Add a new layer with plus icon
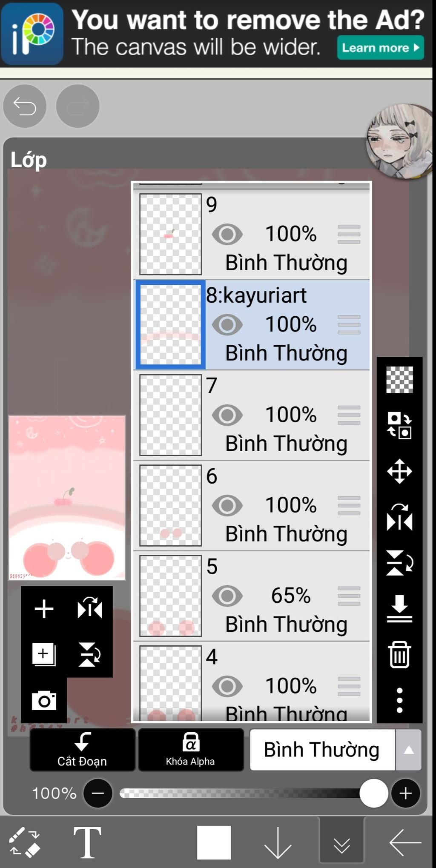This screenshot has height=868, width=436. coord(44,608)
